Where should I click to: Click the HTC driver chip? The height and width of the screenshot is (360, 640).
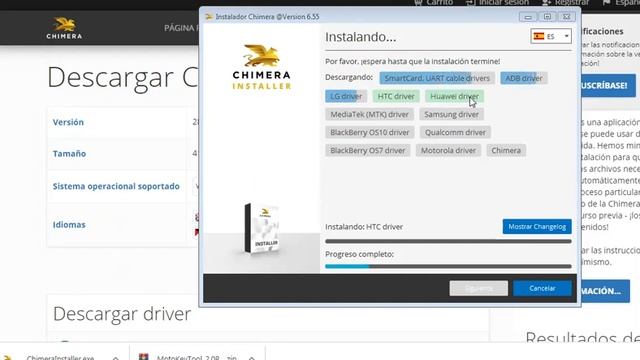point(396,96)
